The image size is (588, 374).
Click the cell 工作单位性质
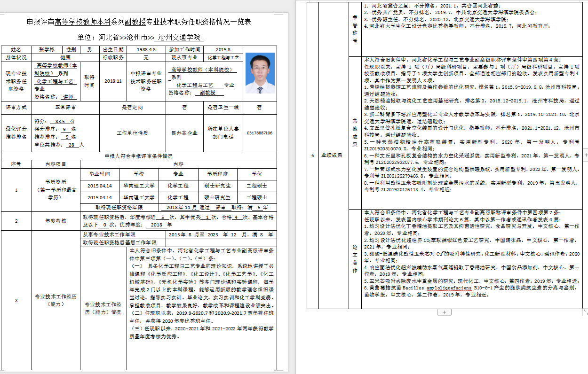coord(132,133)
